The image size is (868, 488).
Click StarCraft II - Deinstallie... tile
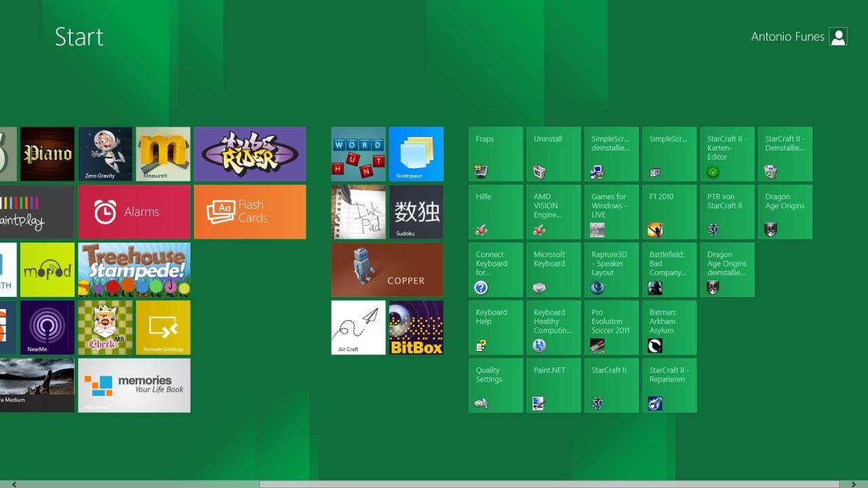pyautogui.click(x=785, y=154)
